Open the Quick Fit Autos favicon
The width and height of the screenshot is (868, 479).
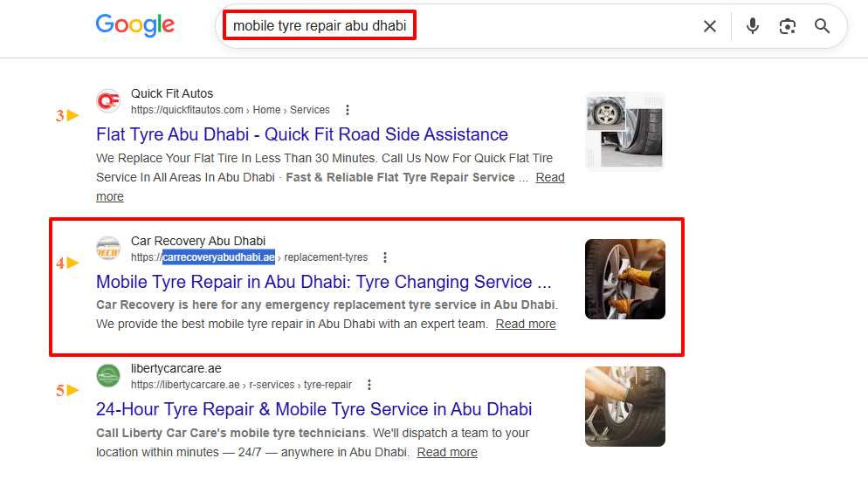[108, 100]
